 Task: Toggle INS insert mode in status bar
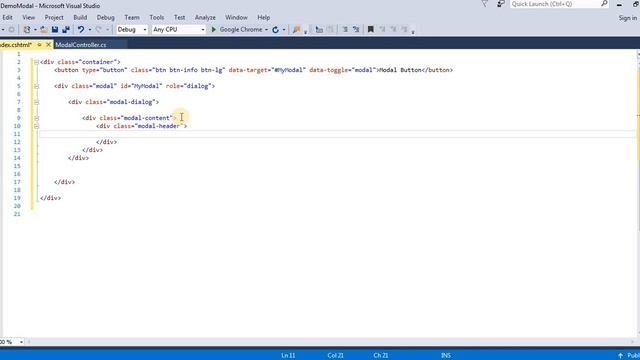coord(445,356)
